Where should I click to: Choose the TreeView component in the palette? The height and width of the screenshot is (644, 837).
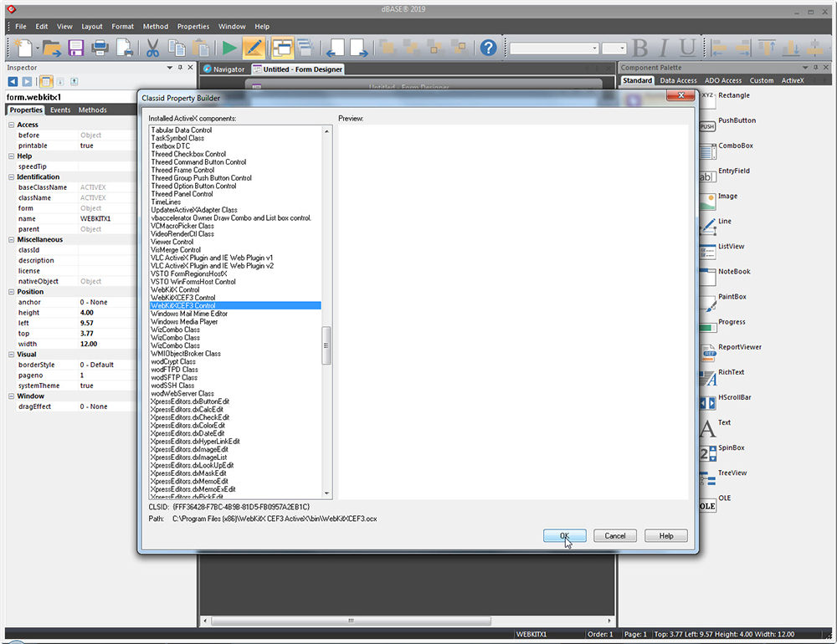(x=723, y=476)
